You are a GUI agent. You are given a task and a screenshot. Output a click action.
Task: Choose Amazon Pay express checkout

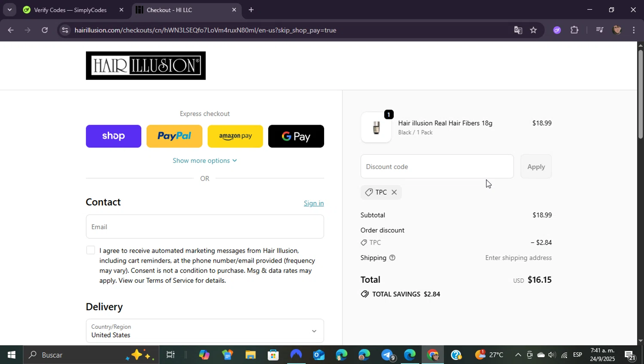(x=235, y=136)
